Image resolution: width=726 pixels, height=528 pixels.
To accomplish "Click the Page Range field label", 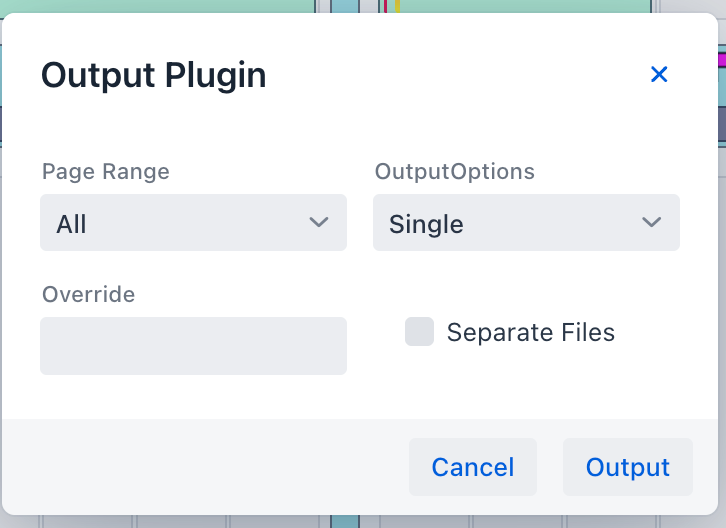I will (x=106, y=172).
